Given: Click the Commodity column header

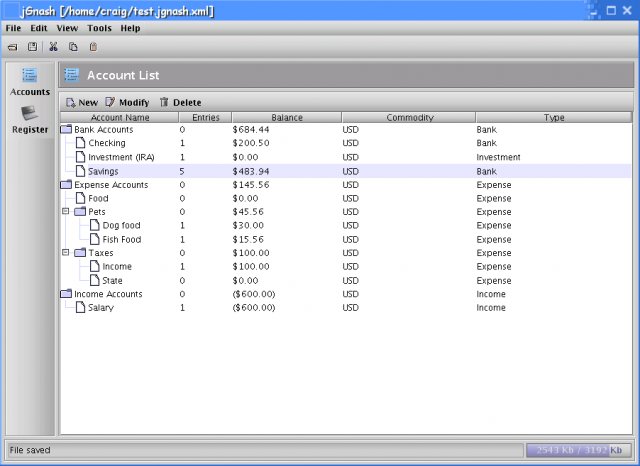Looking at the screenshot, I should (409, 118).
